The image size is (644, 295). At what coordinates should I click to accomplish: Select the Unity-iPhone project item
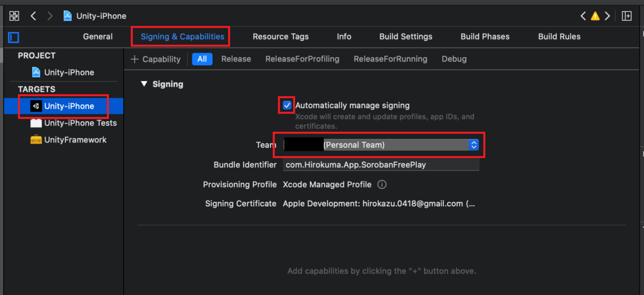[69, 72]
